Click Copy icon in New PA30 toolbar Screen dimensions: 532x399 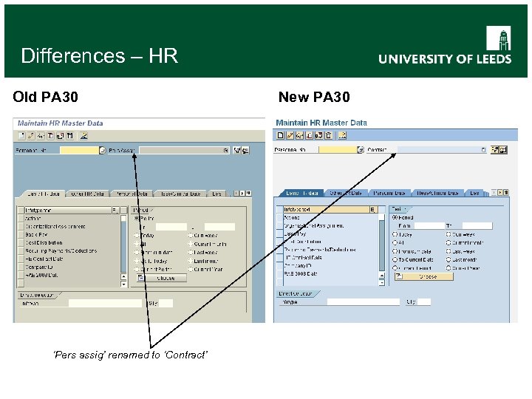[309, 135]
